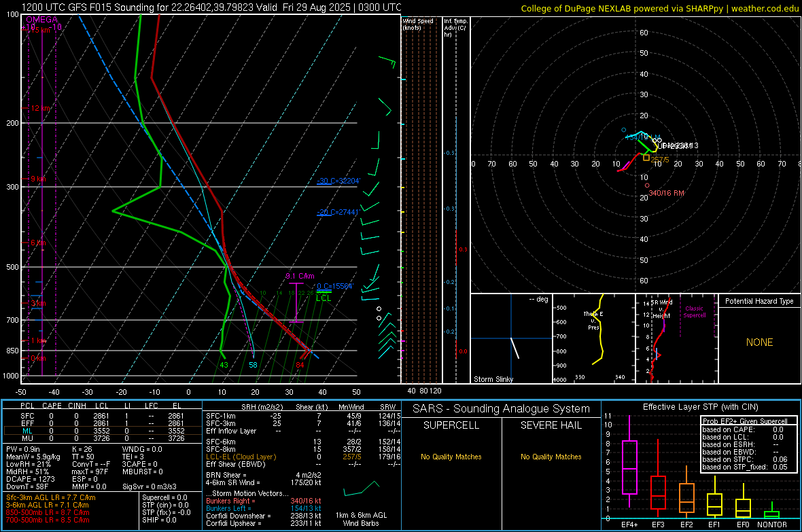Viewport: 802px width, 532px height.
Task: Select the SUPERCELL column heading
Action: [x=451, y=425]
